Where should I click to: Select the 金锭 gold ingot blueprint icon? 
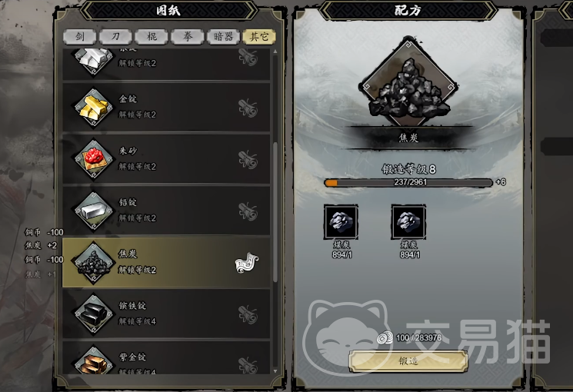tap(94, 107)
